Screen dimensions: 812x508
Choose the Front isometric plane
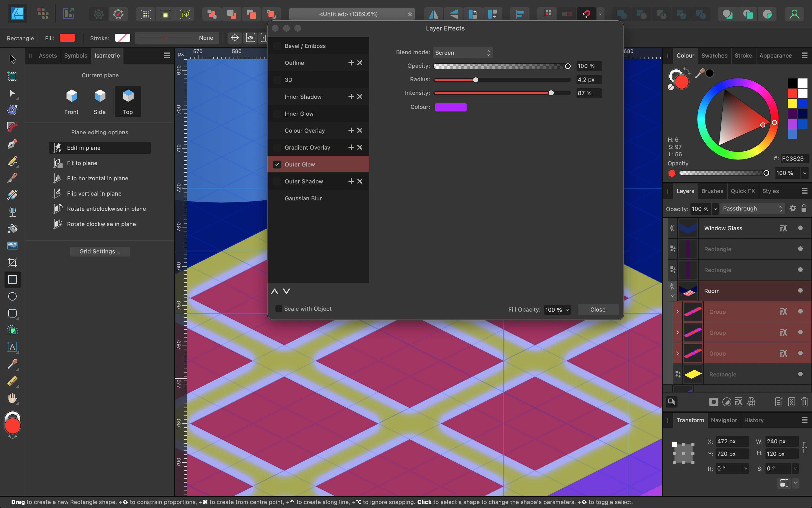[71, 102]
